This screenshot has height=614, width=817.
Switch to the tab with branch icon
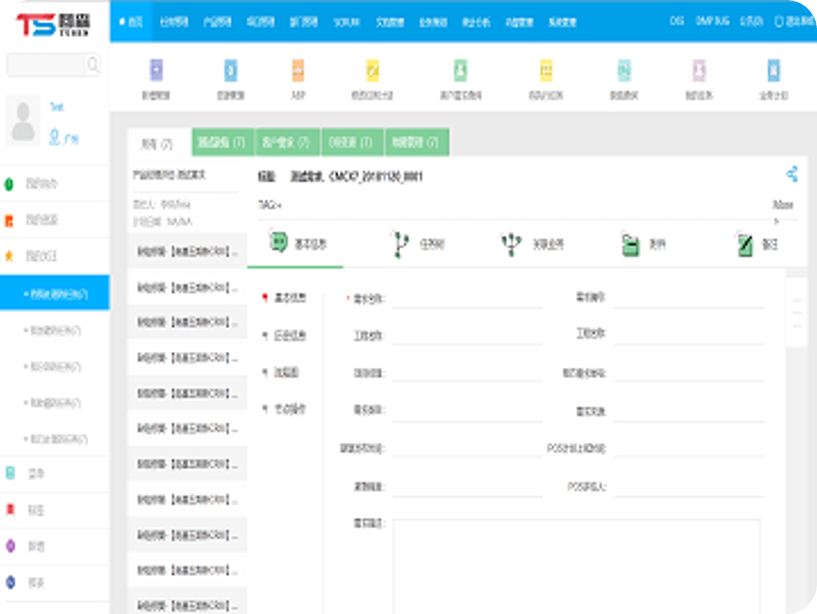(418, 244)
